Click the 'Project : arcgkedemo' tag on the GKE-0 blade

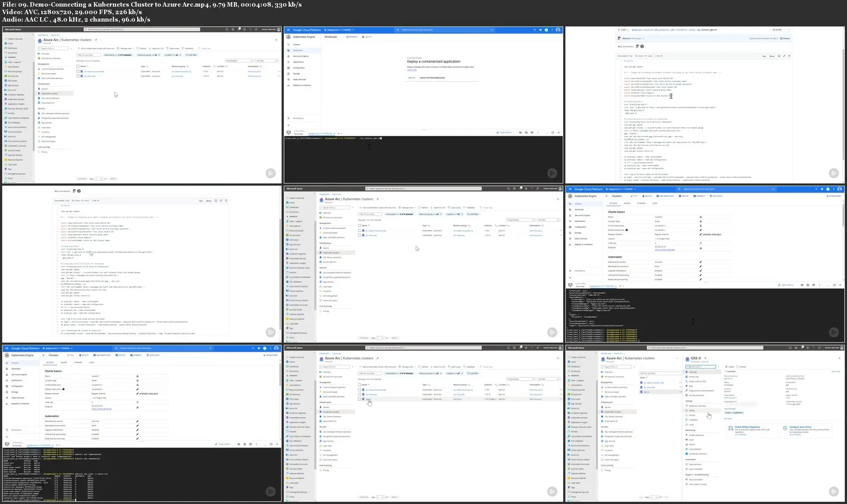tap(734, 413)
